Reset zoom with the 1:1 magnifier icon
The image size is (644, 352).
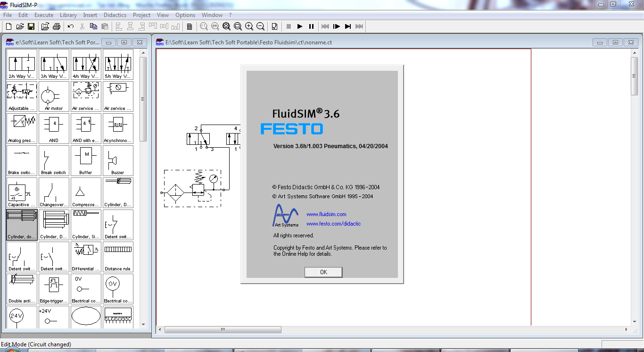point(204,26)
